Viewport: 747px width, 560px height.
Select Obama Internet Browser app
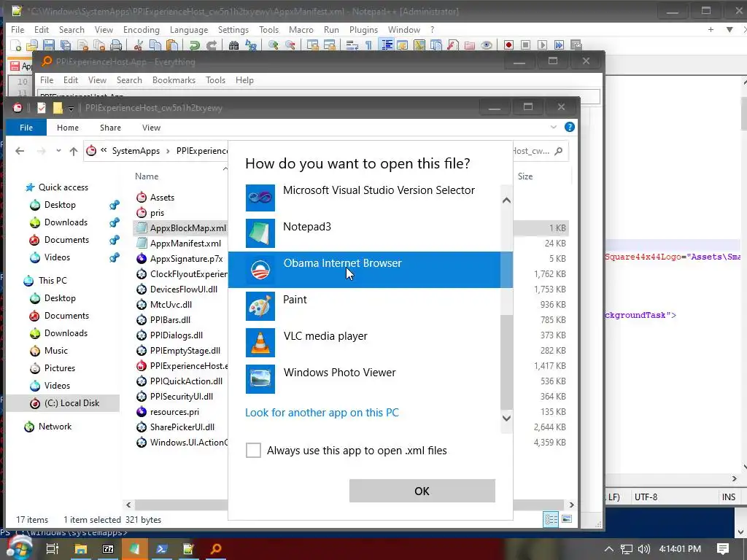coord(371,270)
